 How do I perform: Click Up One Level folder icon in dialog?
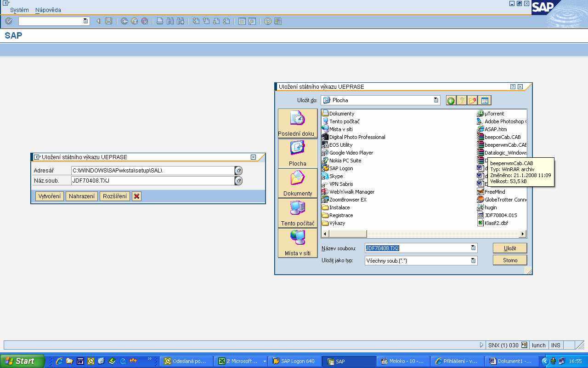point(462,100)
